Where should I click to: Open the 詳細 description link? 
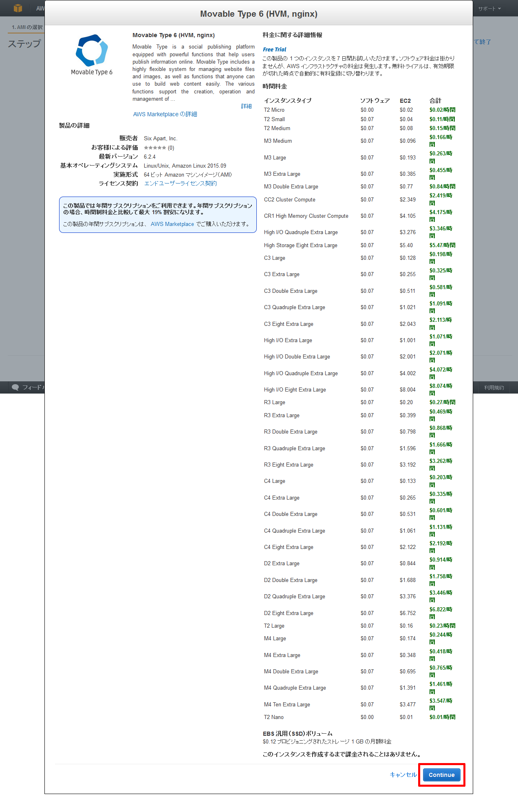click(x=246, y=106)
